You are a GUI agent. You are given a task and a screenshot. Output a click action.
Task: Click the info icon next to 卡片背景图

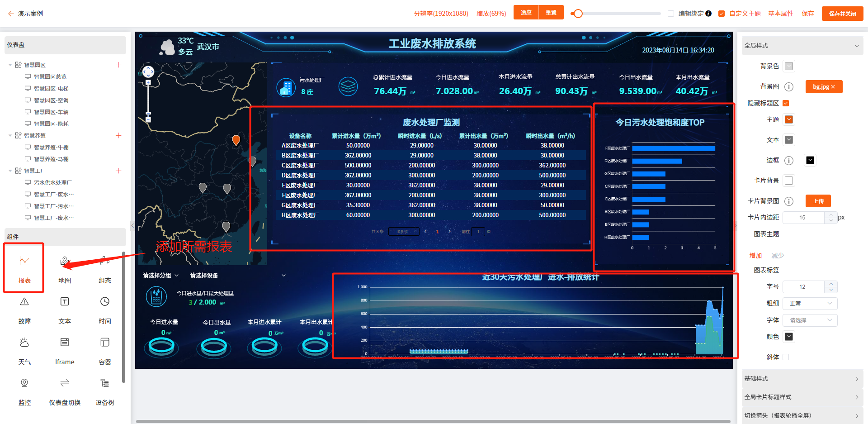[x=789, y=201]
